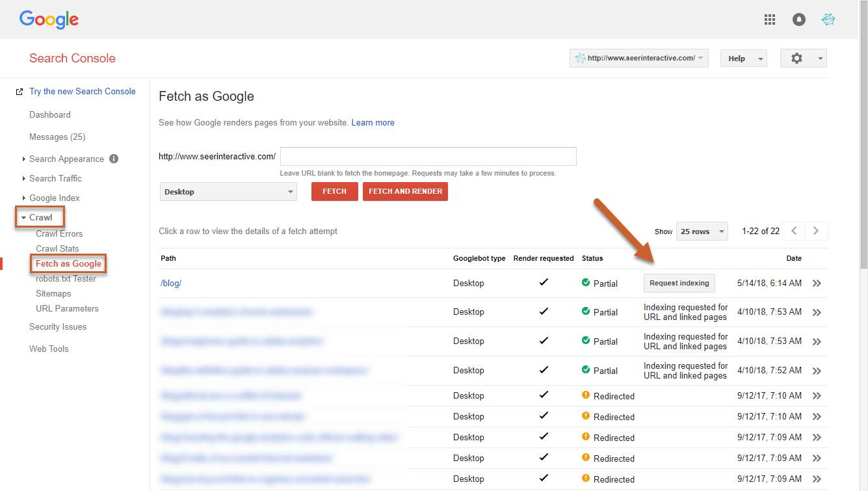The height and width of the screenshot is (491, 868).
Task: Click the URL input field
Action: 428,156
